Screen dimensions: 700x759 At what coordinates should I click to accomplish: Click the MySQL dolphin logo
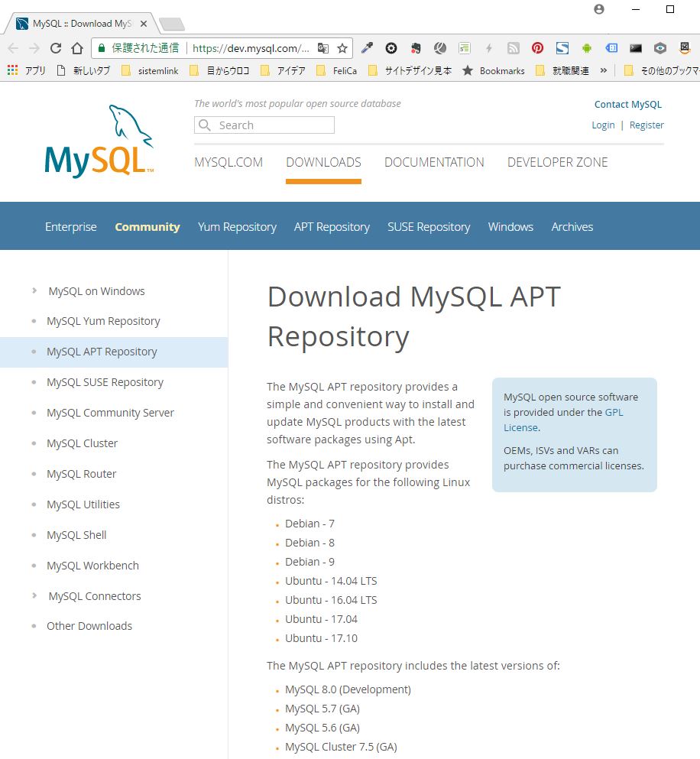tap(99, 141)
